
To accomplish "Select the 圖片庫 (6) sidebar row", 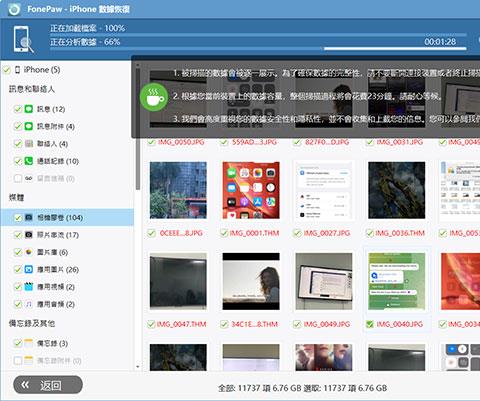I will 67,252.
